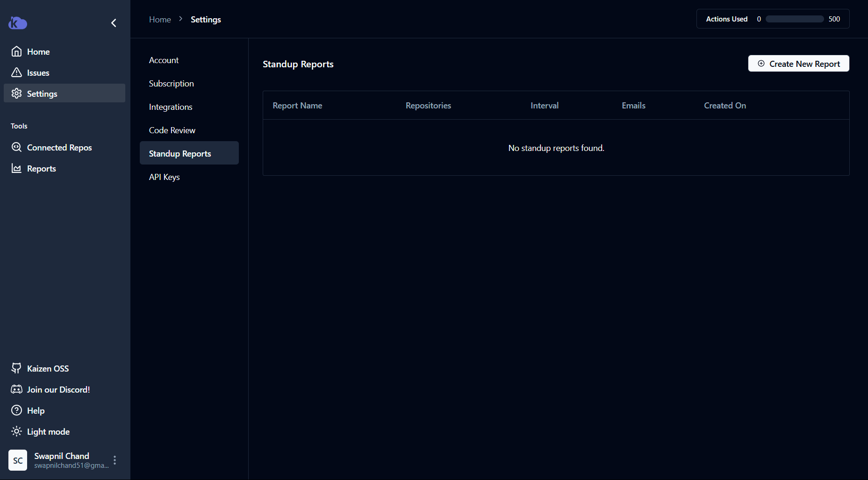Image resolution: width=868 pixels, height=480 pixels.
Task: Open the Help question mark icon
Action: point(16,410)
